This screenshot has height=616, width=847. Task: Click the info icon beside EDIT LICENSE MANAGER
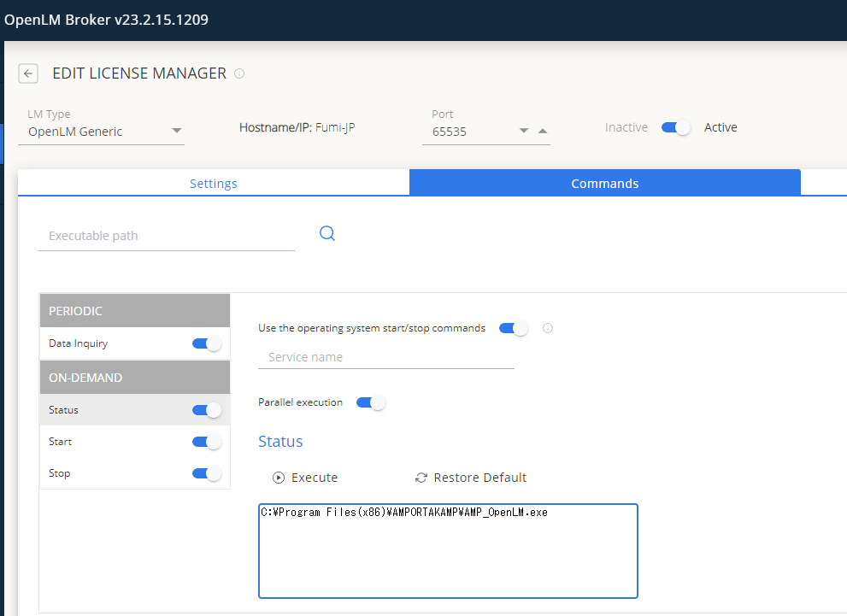coord(238,73)
